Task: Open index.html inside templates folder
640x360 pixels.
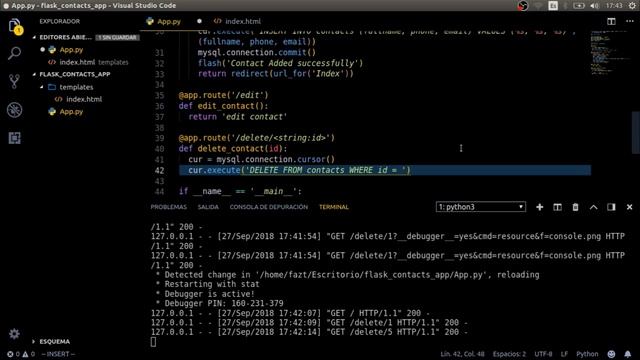Action: (84, 99)
